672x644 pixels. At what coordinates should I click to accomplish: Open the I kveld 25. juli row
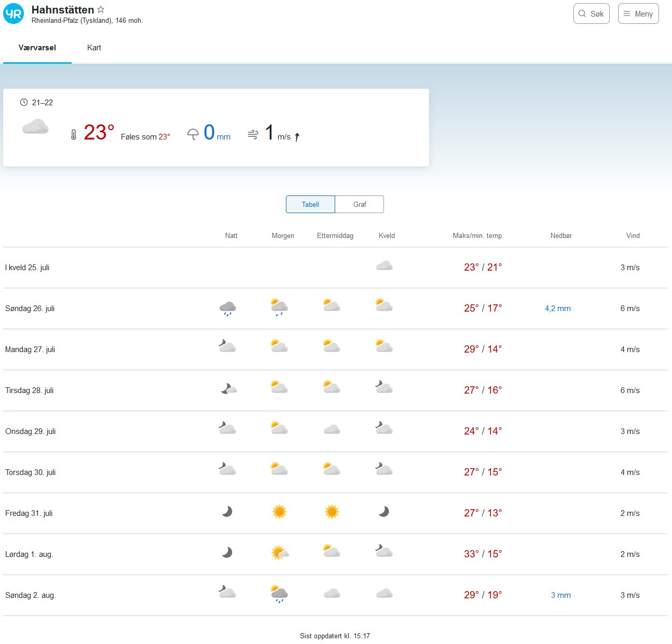pos(28,268)
